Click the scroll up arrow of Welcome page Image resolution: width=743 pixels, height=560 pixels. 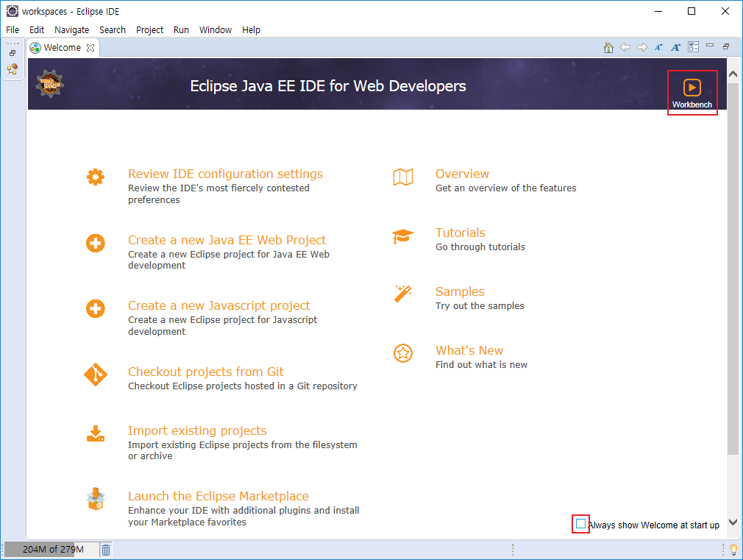pos(733,74)
